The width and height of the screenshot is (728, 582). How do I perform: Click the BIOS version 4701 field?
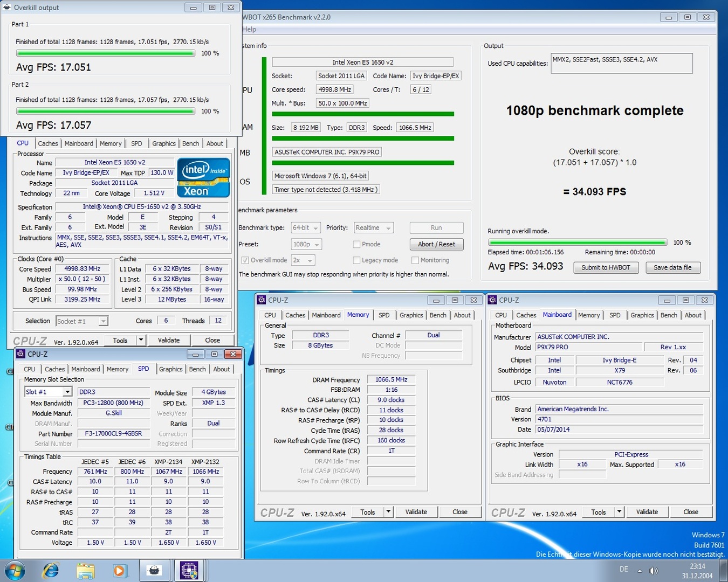click(x=619, y=419)
